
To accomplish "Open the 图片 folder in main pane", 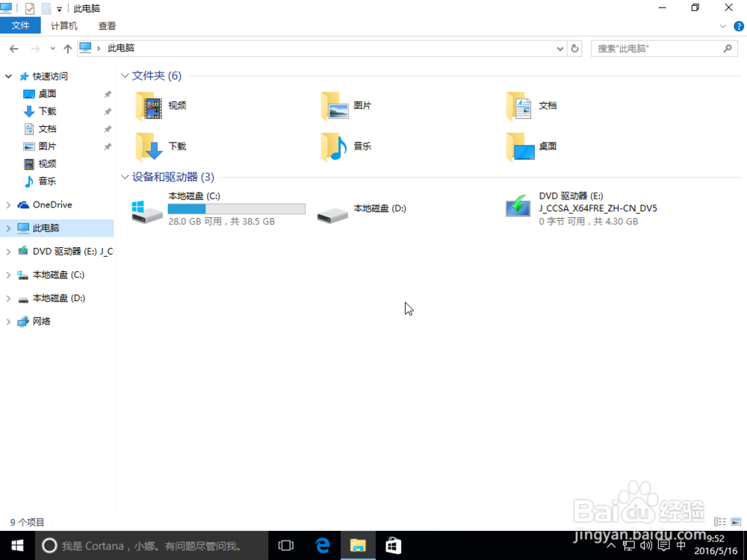I will 347,106.
